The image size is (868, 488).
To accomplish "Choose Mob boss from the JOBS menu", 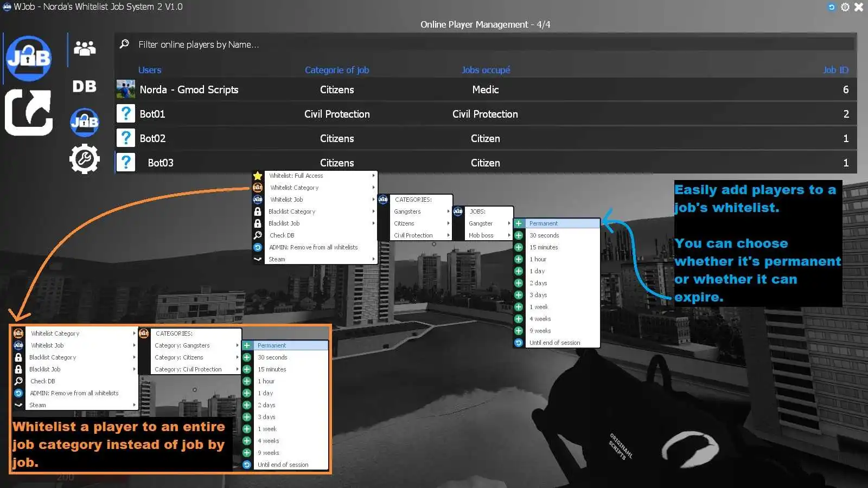I will tap(483, 235).
